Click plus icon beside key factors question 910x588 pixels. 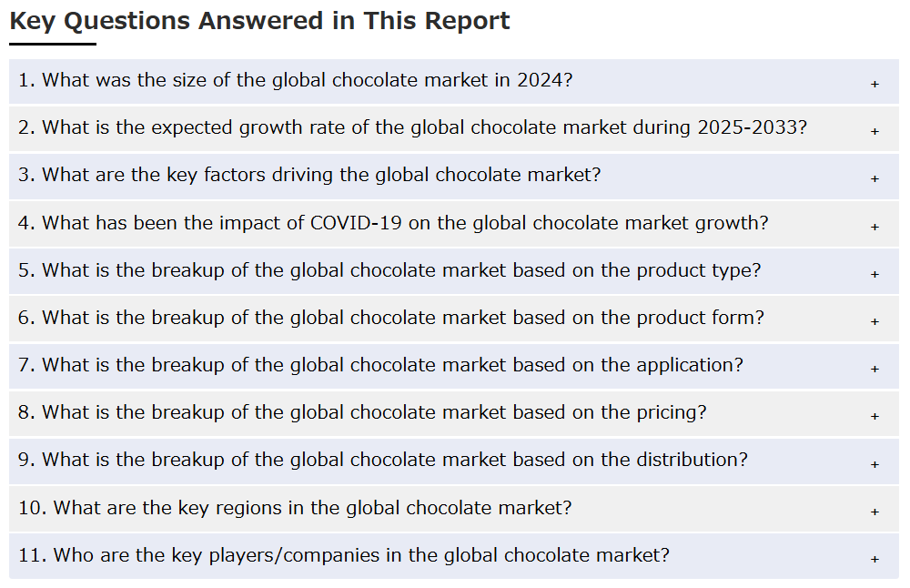[x=875, y=178]
